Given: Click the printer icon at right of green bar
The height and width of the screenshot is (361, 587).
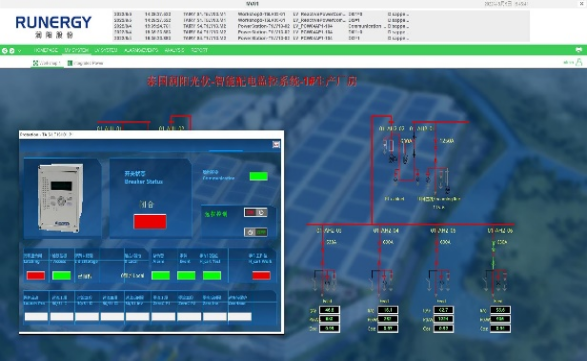Looking at the screenshot, I should pos(579,50).
